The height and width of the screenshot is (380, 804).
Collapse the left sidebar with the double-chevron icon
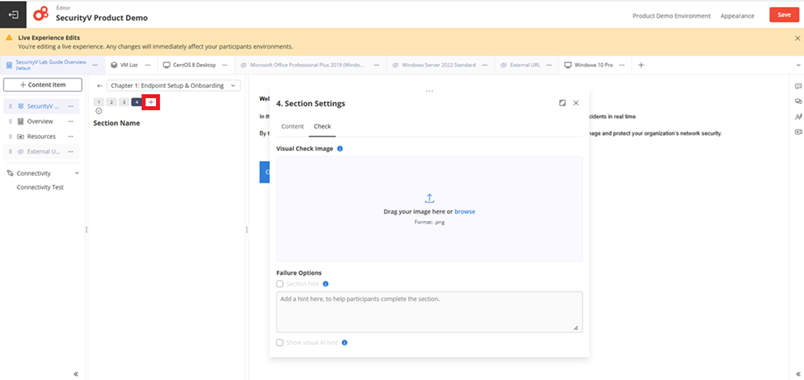pos(76,374)
